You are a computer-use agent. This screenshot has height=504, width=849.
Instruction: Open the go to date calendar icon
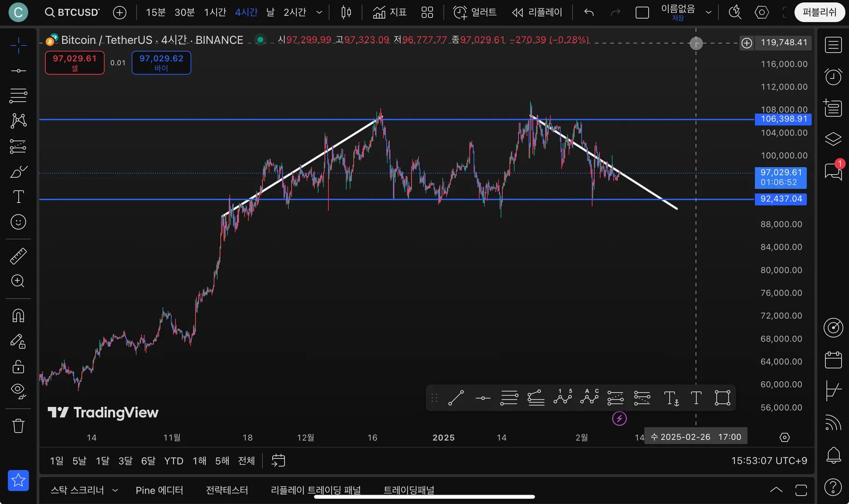pos(278,461)
